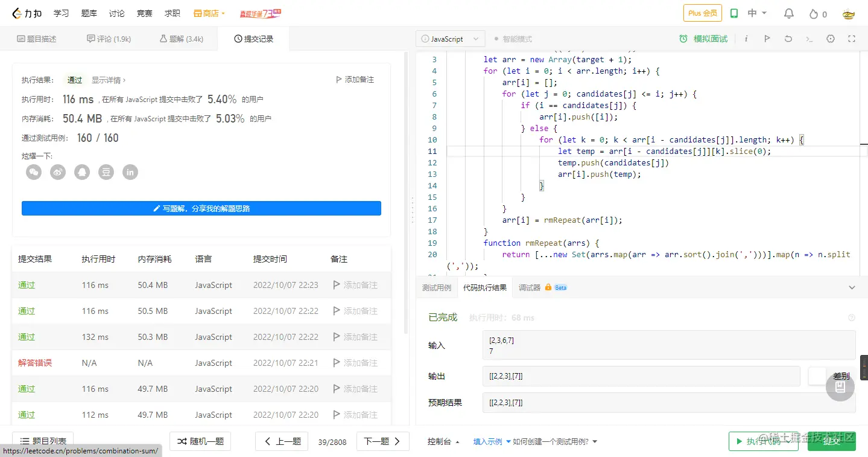Image resolution: width=868 pixels, height=457 pixels.
Task: Click the debugger lock icon
Action: [548, 287]
